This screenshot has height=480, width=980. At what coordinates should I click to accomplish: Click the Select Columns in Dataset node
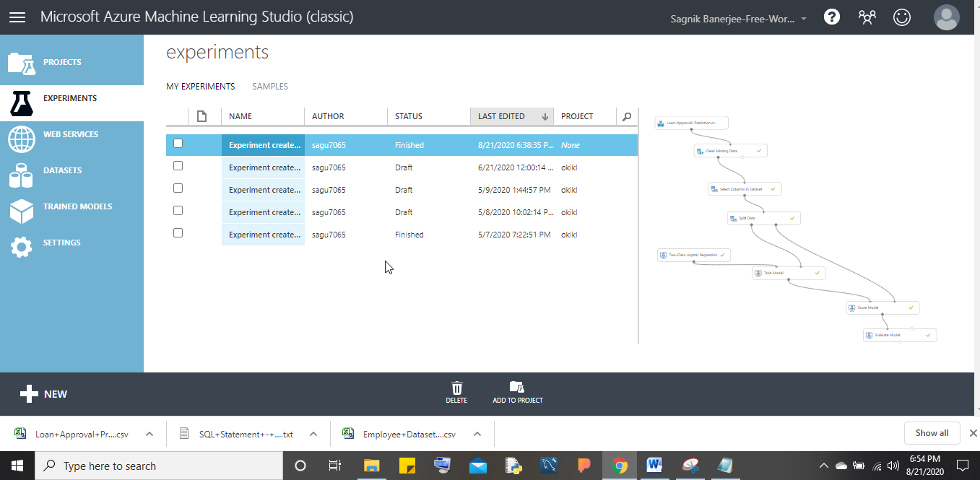745,189
